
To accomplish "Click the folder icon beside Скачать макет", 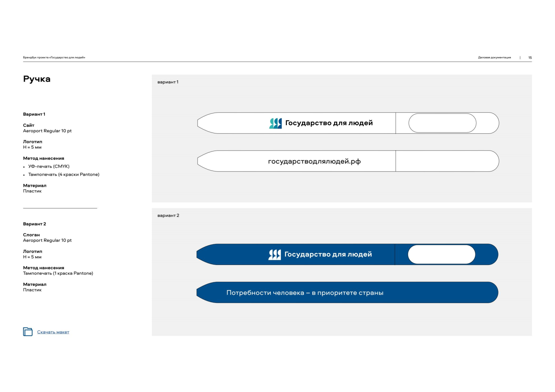I will coord(28,332).
